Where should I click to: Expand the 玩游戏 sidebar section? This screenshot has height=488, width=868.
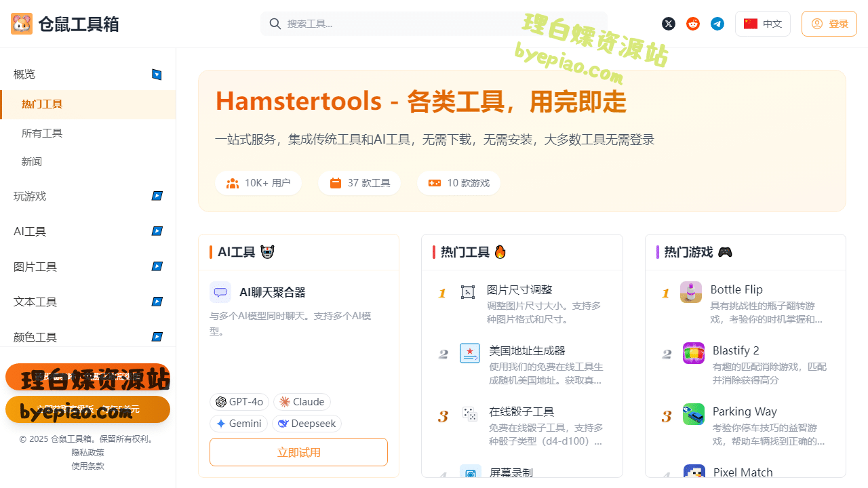point(157,196)
